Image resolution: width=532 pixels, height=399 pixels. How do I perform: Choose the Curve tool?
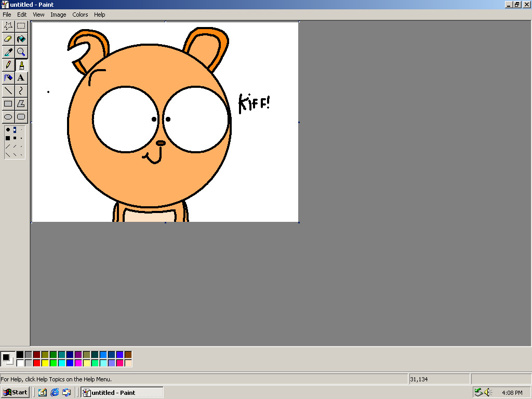click(x=21, y=90)
